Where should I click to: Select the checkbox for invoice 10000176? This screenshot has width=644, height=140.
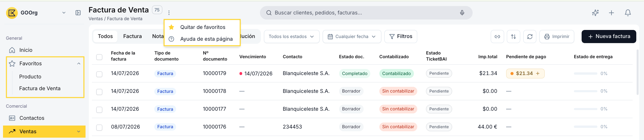(x=99, y=128)
